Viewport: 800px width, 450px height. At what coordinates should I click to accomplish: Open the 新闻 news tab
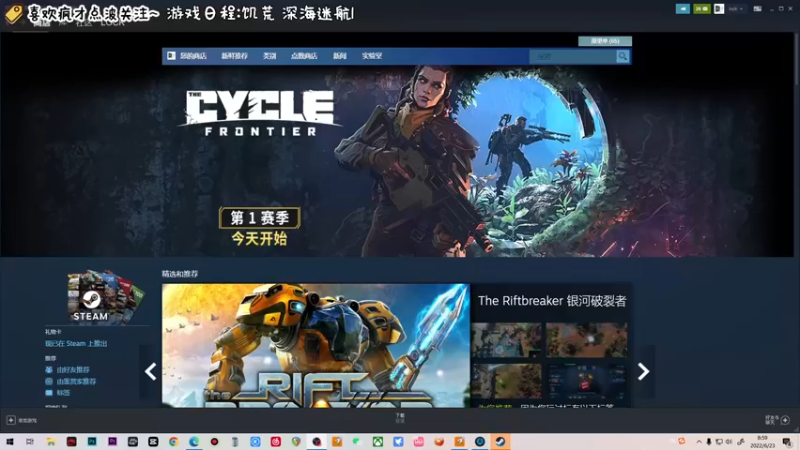pyautogui.click(x=339, y=56)
